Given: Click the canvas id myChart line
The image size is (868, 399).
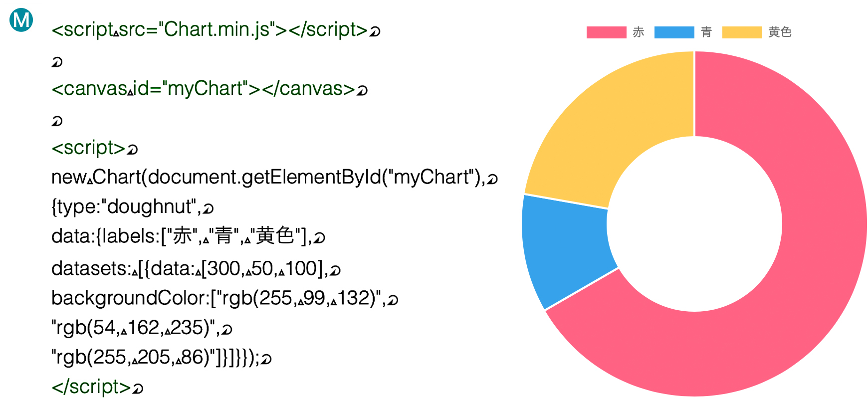Looking at the screenshot, I should coord(210,89).
